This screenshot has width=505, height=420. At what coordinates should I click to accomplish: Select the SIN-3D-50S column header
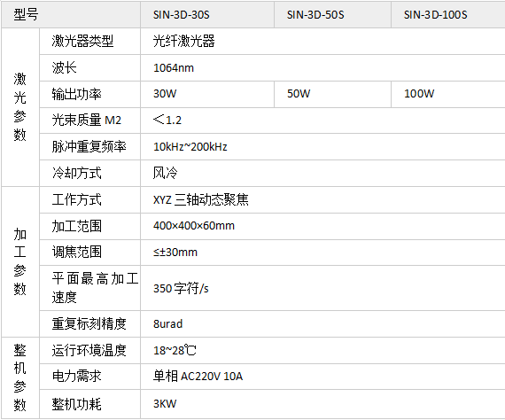[332, 15]
